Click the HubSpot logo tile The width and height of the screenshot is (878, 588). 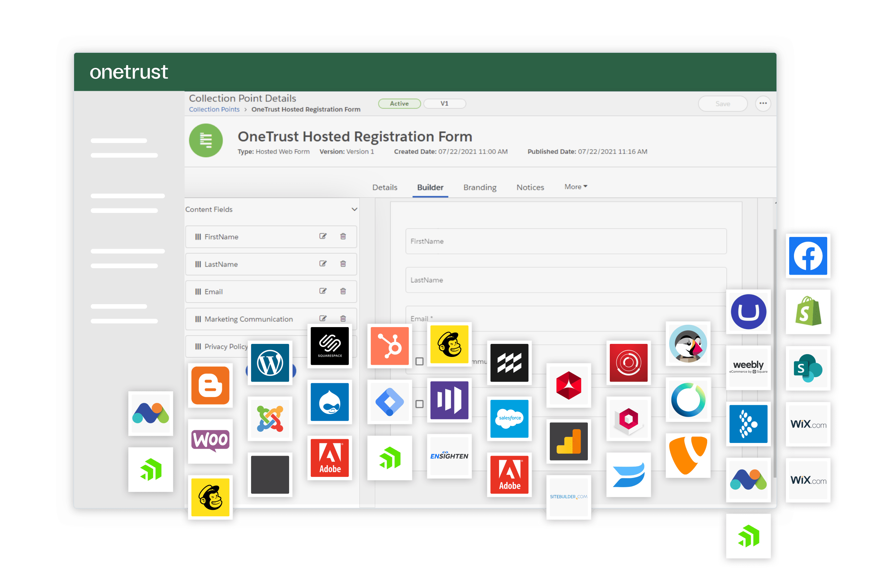389,346
